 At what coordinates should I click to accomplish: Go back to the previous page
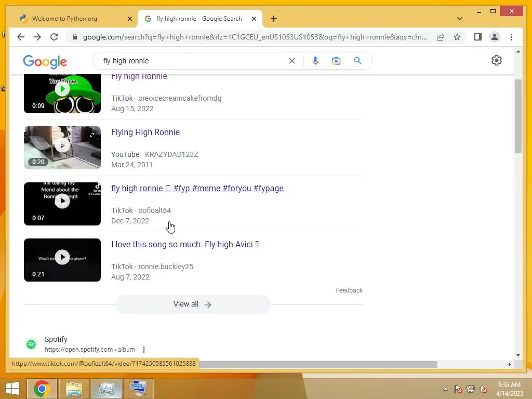(21, 37)
